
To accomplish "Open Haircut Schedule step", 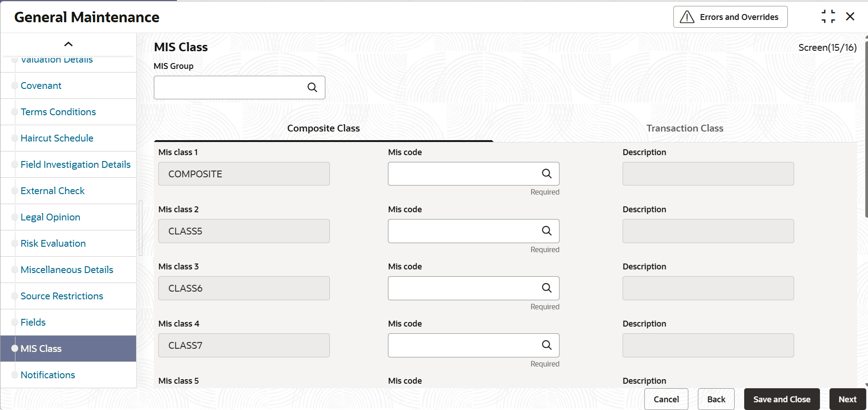I will (57, 138).
